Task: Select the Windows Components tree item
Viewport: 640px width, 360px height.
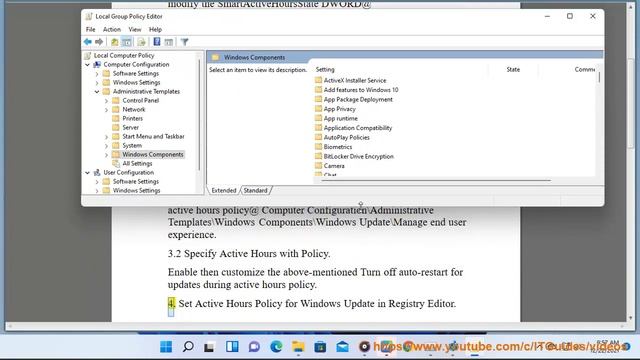Action: point(153,154)
